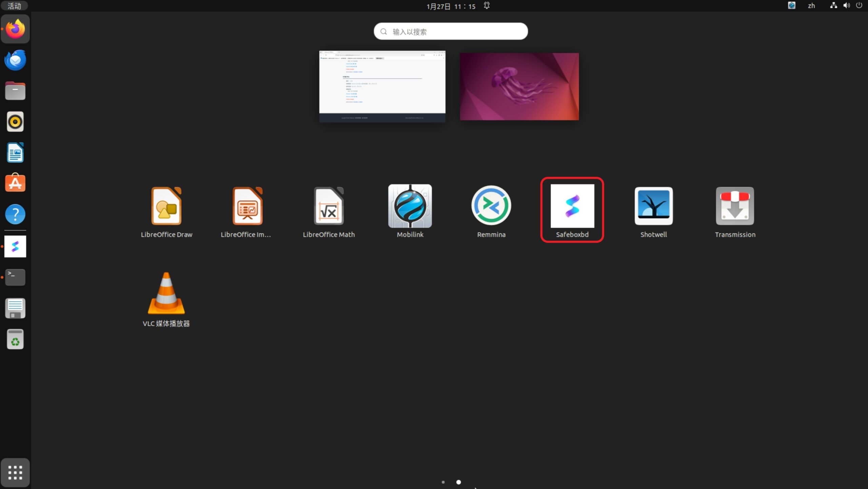Image resolution: width=868 pixels, height=489 pixels.
Task: Launch Rhythmbox from the dock
Action: coord(15,121)
